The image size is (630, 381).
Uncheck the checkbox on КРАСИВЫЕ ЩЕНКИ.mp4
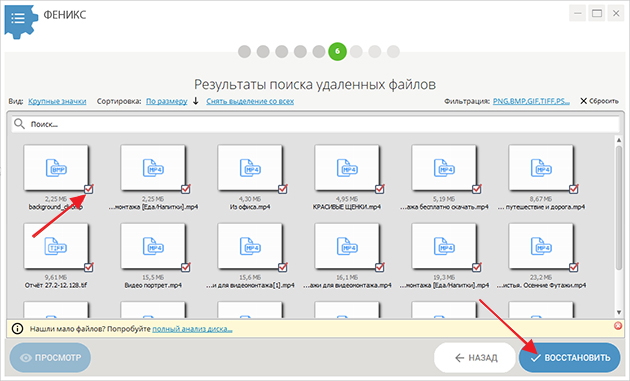380,189
